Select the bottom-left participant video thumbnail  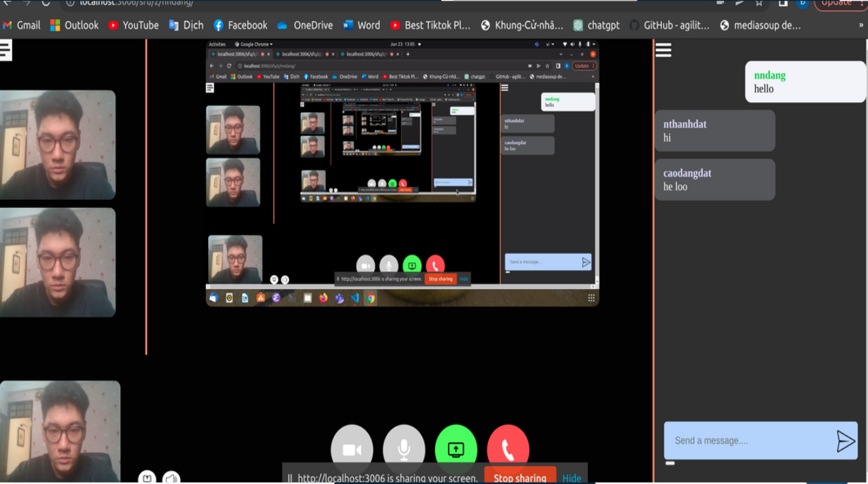[60, 431]
